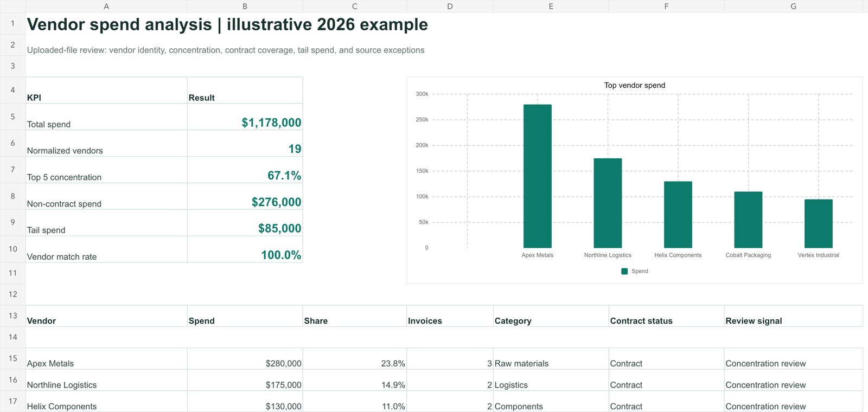Select the $85,000 tail spend value
This screenshot has width=868, height=412.
click(245, 223)
